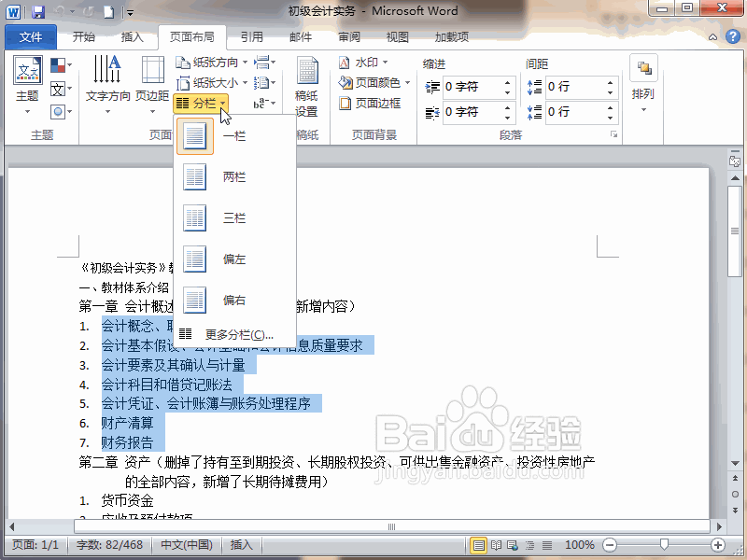Switch to draft view
This screenshot has width=747, height=560.
coord(547,545)
